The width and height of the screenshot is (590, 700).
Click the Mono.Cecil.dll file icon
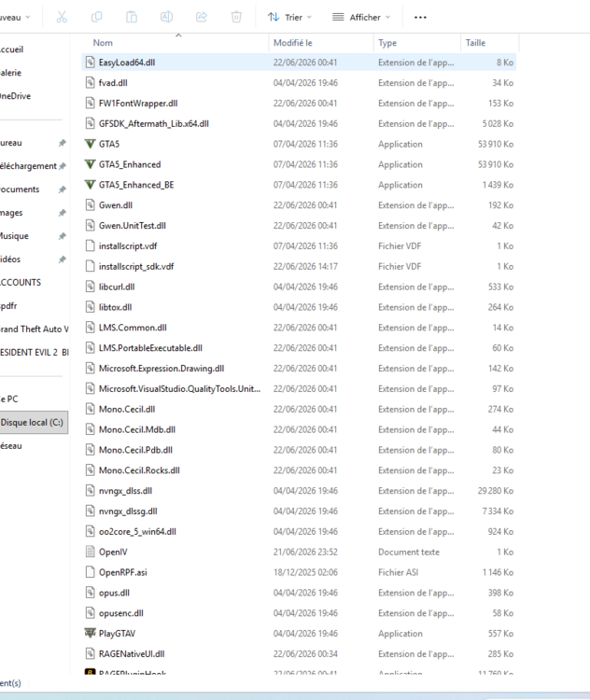coord(90,409)
